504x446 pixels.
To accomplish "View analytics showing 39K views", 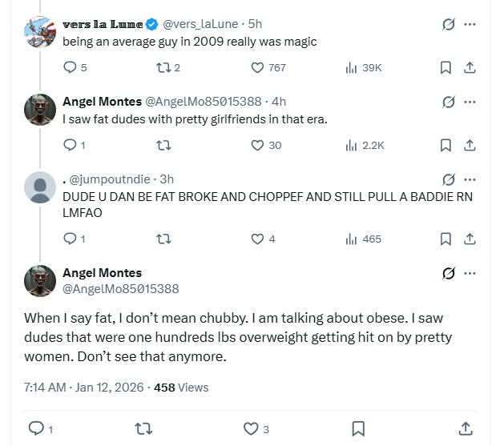I will (x=351, y=68).
